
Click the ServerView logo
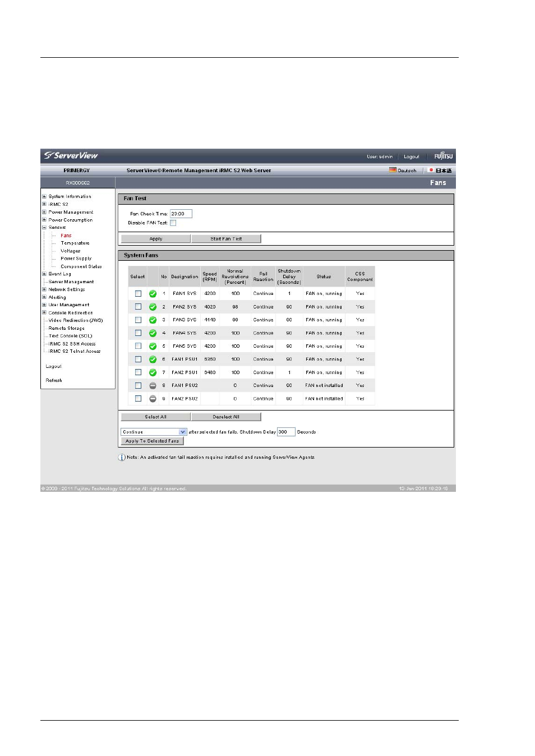[71, 155]
